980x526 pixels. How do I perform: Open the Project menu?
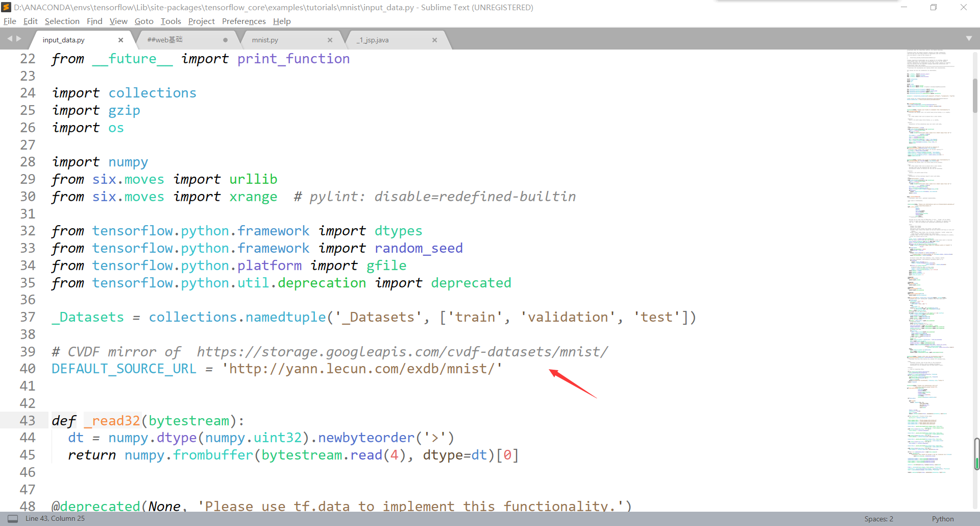202,21
